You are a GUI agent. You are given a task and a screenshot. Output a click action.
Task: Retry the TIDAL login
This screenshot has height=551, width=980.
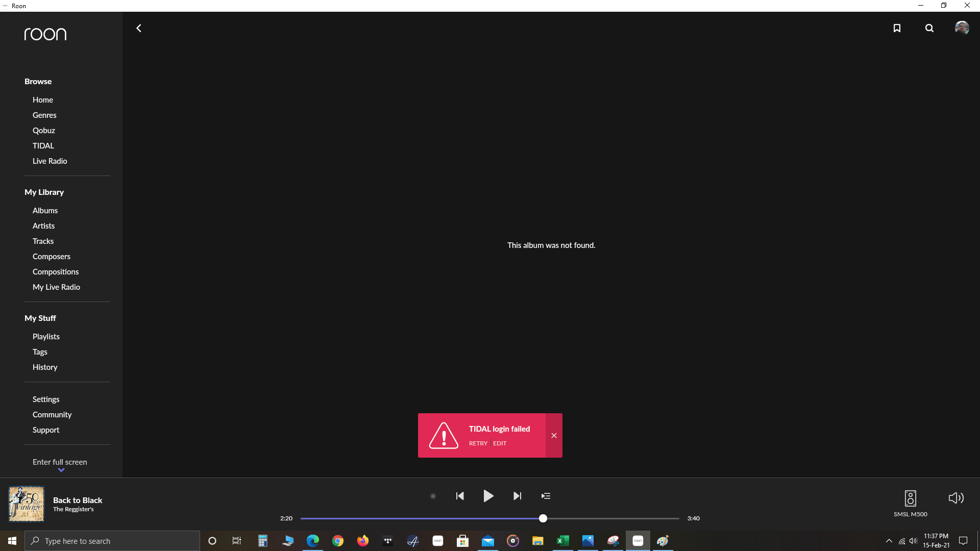coord(478,443)
